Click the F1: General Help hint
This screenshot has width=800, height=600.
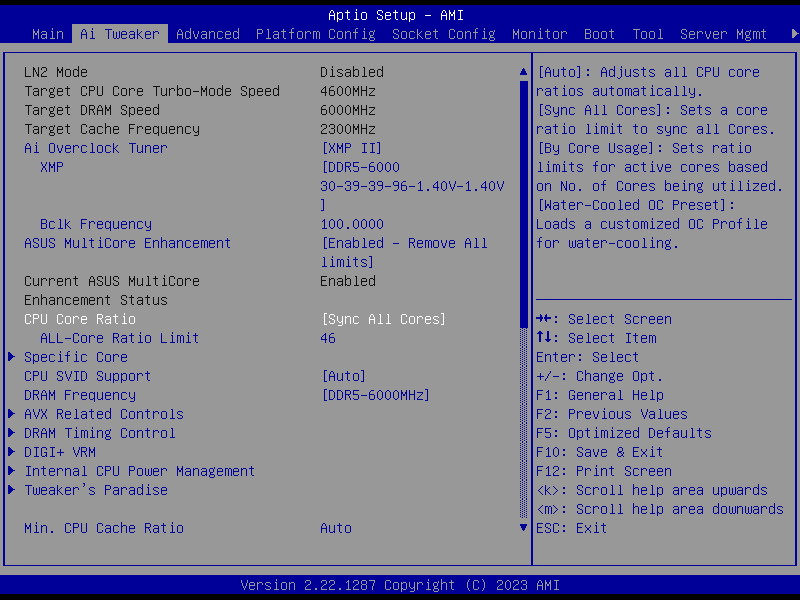(600, 395)
